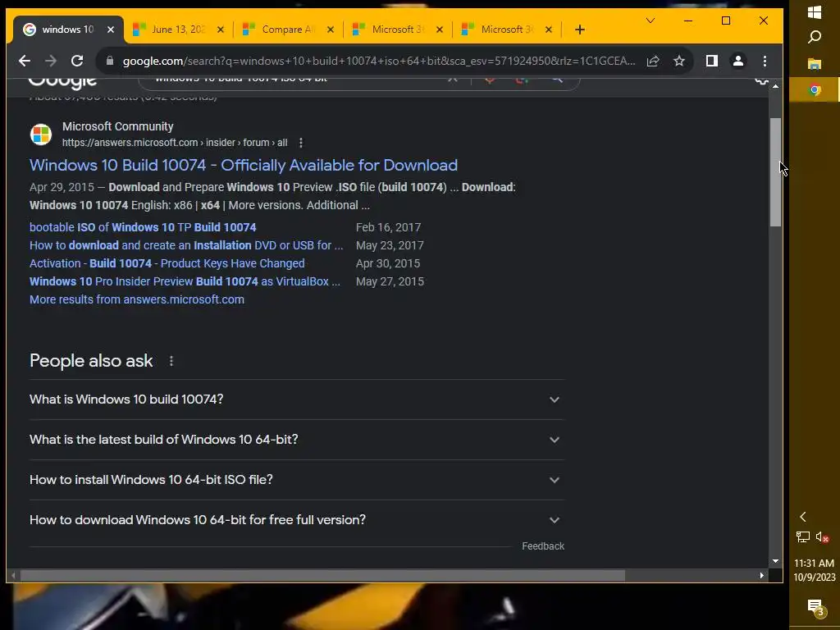
Task: Open 'Windows 10 Build 10074 - Officially Available' result
Action: point(243,165)
